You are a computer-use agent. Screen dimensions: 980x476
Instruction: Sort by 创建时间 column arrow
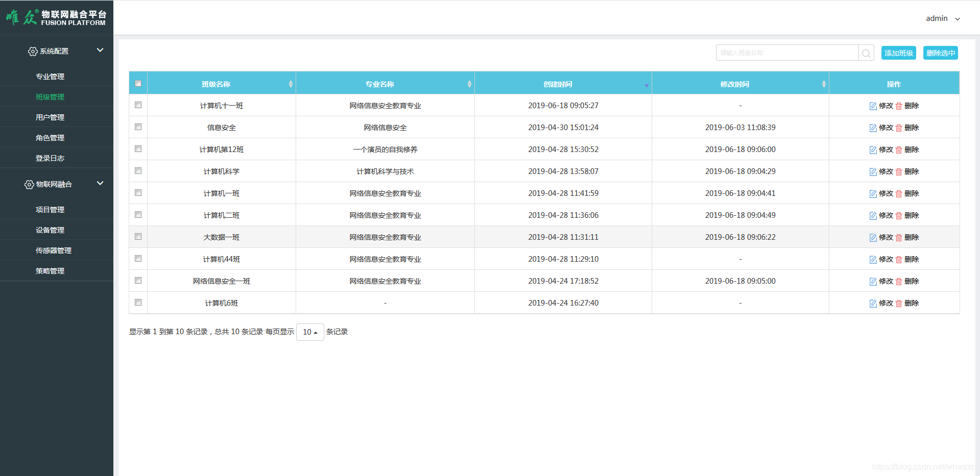[x=647, y=85]
